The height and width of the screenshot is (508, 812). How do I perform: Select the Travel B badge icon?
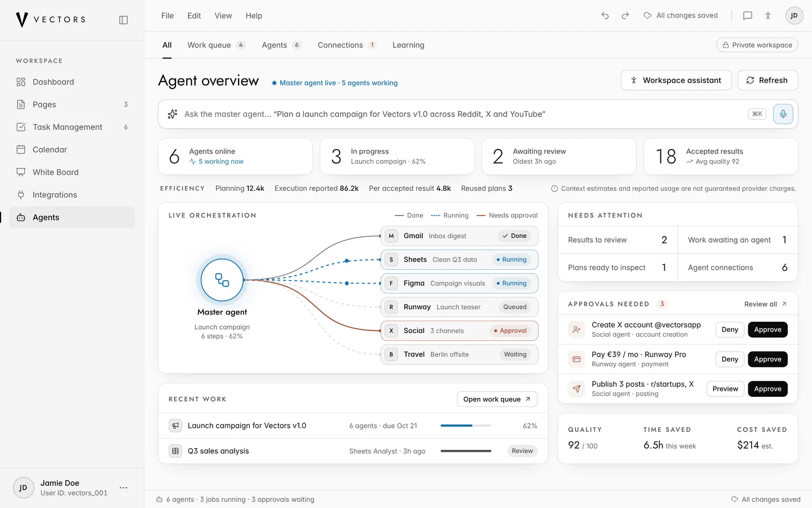tap(391, 354)
